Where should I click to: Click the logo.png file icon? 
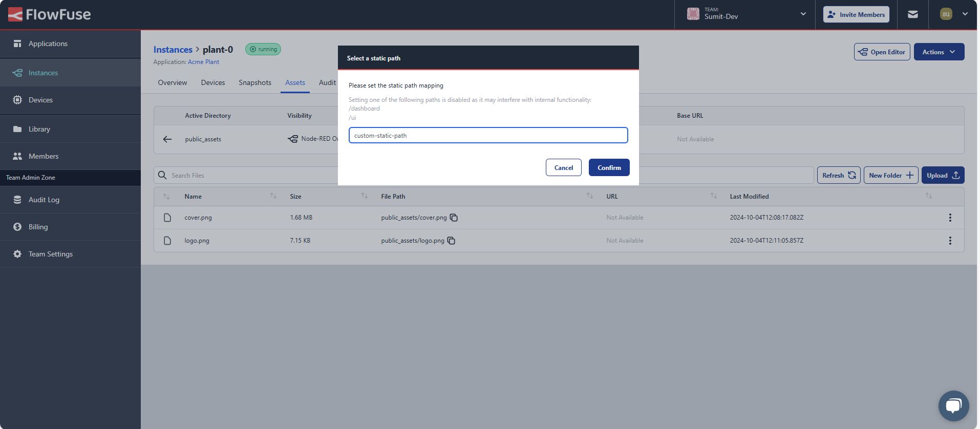pos(167,241)
